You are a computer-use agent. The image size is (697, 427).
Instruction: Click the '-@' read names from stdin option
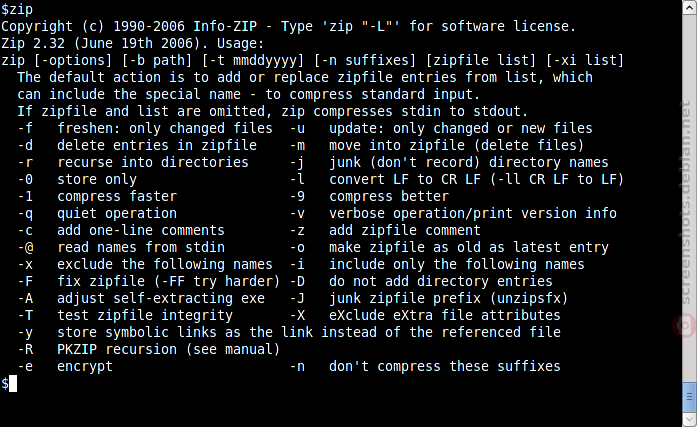pyautogui.click(x=121, y=247)
